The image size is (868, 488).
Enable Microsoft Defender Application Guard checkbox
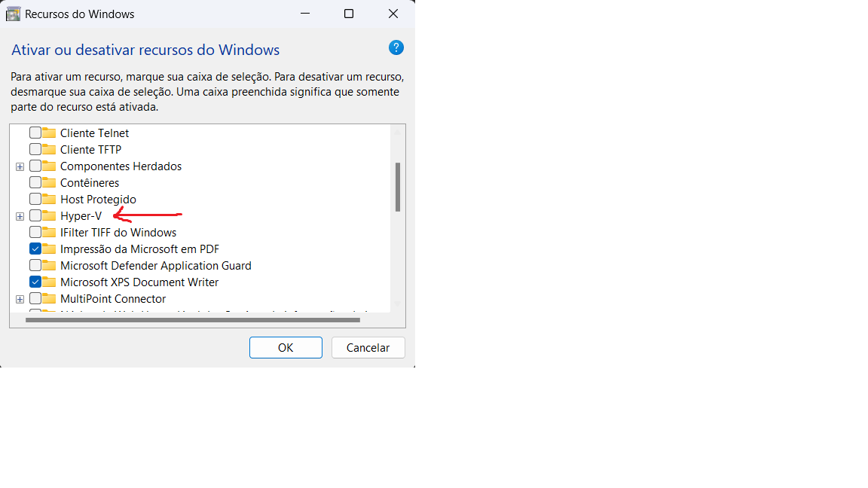click(x=35, y=266)
